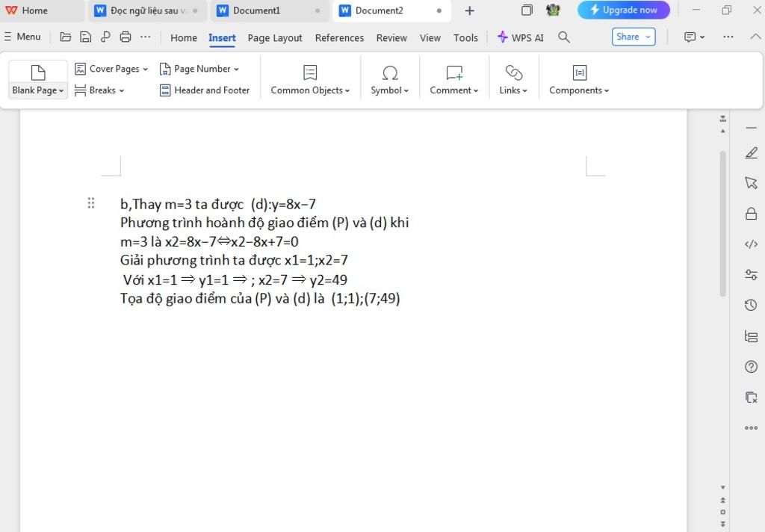The width and height of the screenshot is (765, 532).
Task: Open the Links dropdown
Action: (x=513, y=79)
